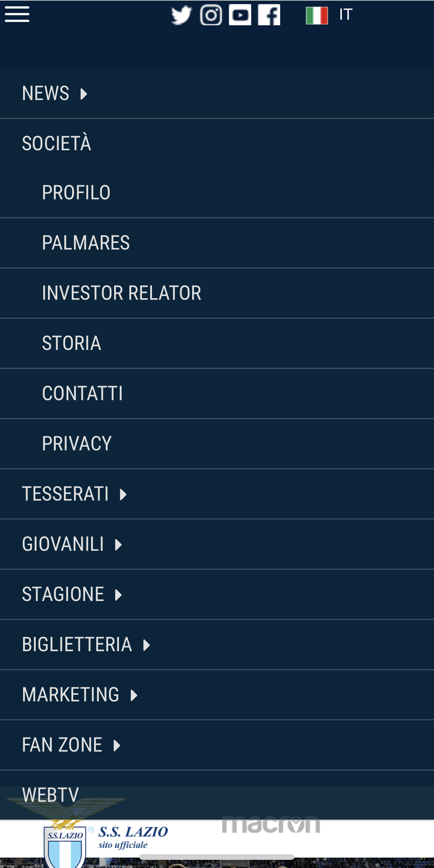Open the Contatti page link
Viewport: 434px width, 868px height.
[82, 393]
